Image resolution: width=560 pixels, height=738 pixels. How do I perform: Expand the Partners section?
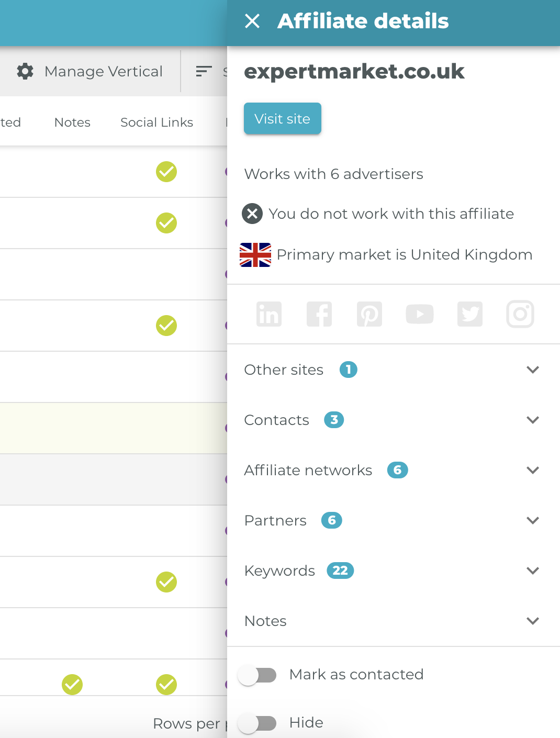pos(394,520)
